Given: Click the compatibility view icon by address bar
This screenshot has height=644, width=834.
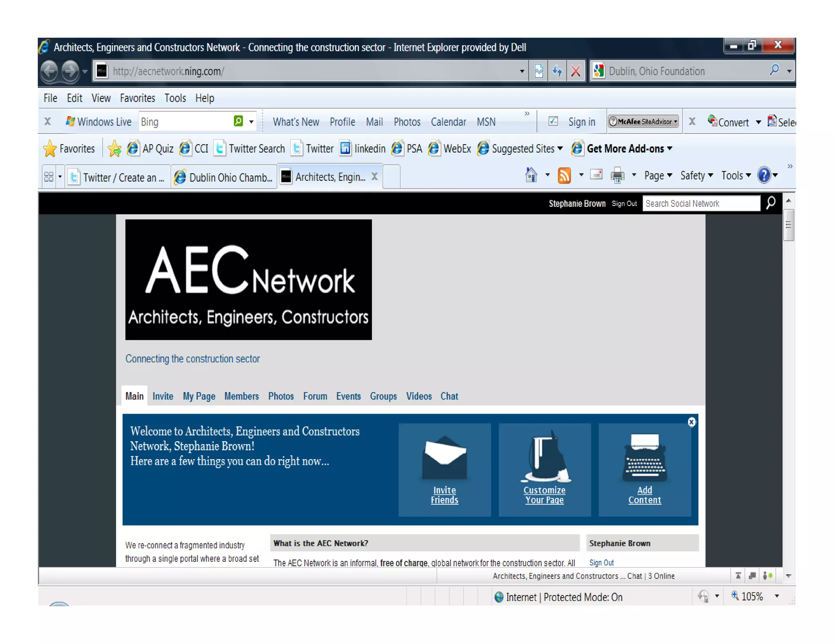Looking at the screenshot, I should pos(538,71).
